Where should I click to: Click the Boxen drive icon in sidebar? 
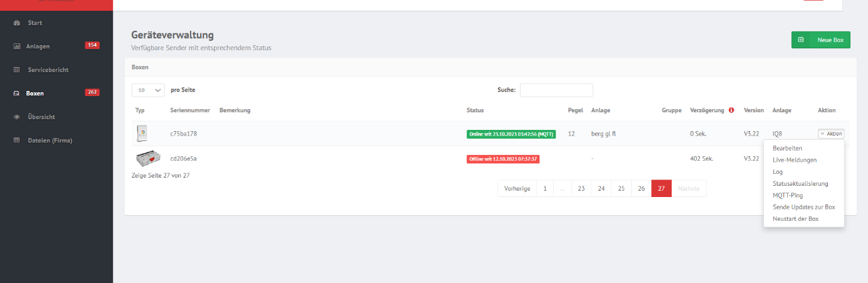[17, 93]
